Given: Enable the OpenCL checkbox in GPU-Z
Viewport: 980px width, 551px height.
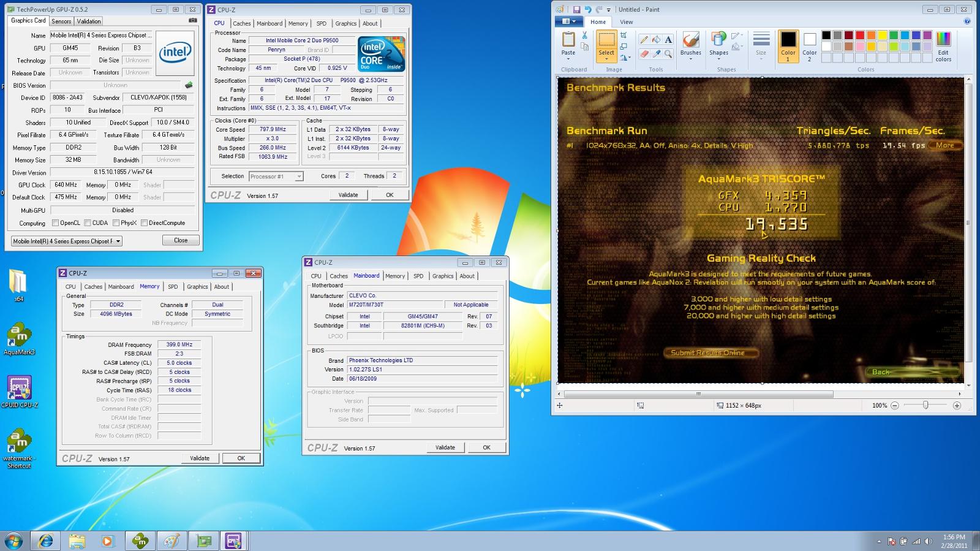Looking at the screenshot, I should coord(56,223).
